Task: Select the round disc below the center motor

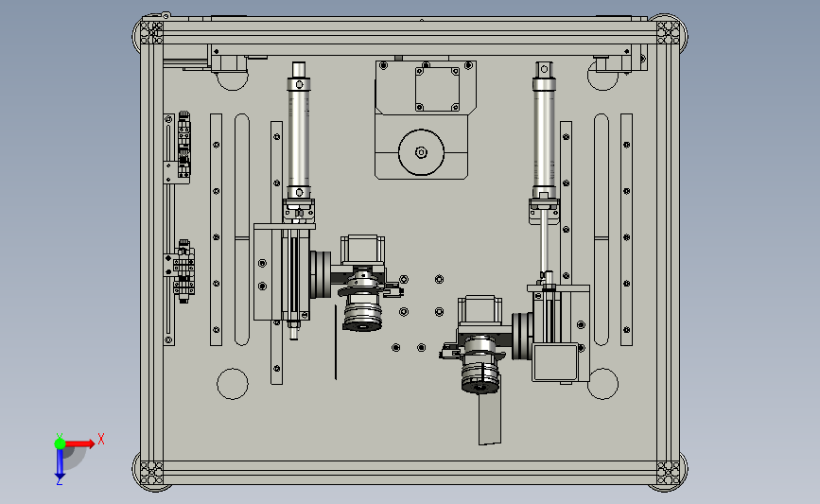Action: [421, 152]
